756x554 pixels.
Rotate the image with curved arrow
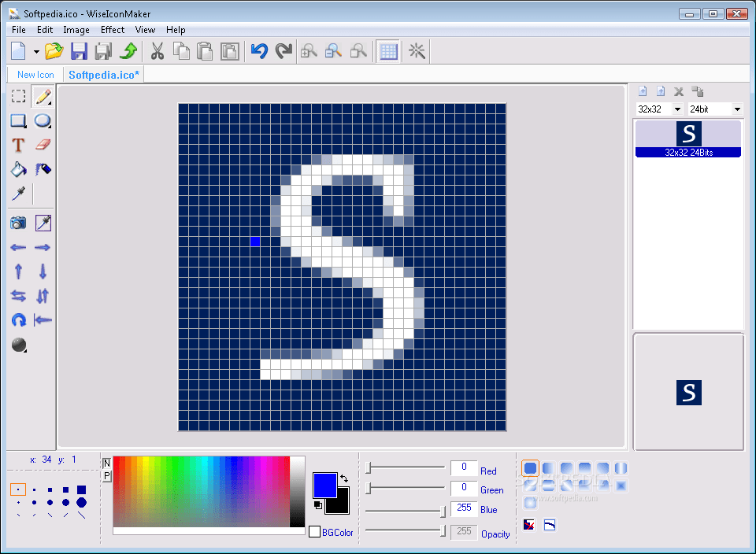[x=18, y=319]
